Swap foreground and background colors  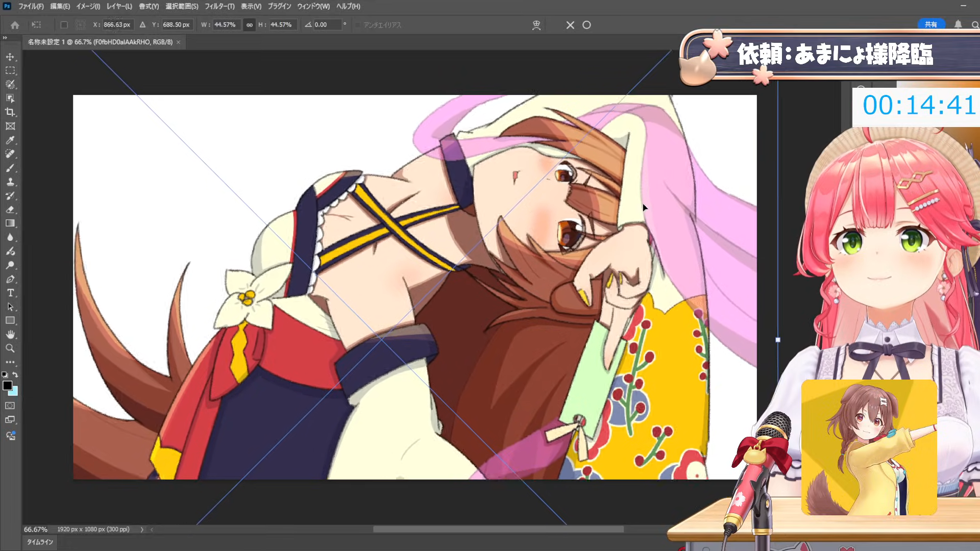[15, 374]
